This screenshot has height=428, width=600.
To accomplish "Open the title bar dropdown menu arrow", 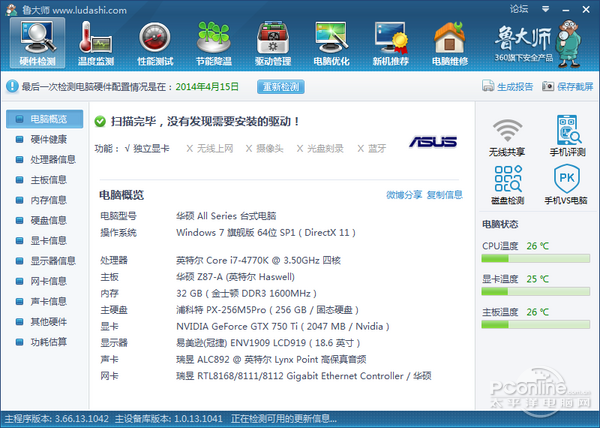I will pos(546,9).
